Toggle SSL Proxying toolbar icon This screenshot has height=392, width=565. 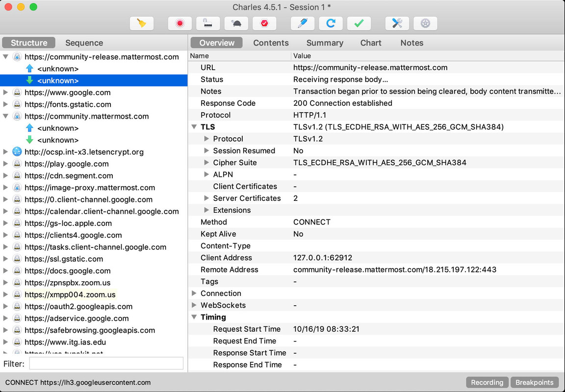click(x=208, y=24)
